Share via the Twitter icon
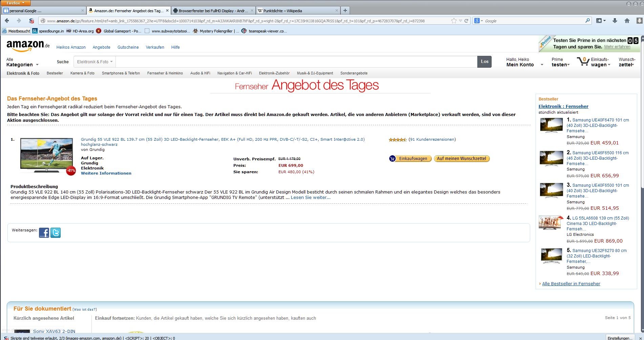The height and width of the screenshot is (340, 644). coord(56,233)
